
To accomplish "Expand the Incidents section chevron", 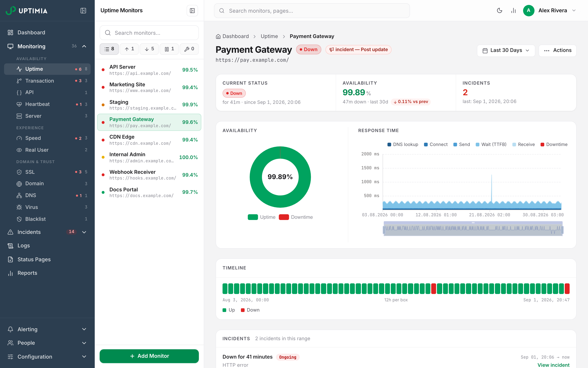I will click(84, 232).
